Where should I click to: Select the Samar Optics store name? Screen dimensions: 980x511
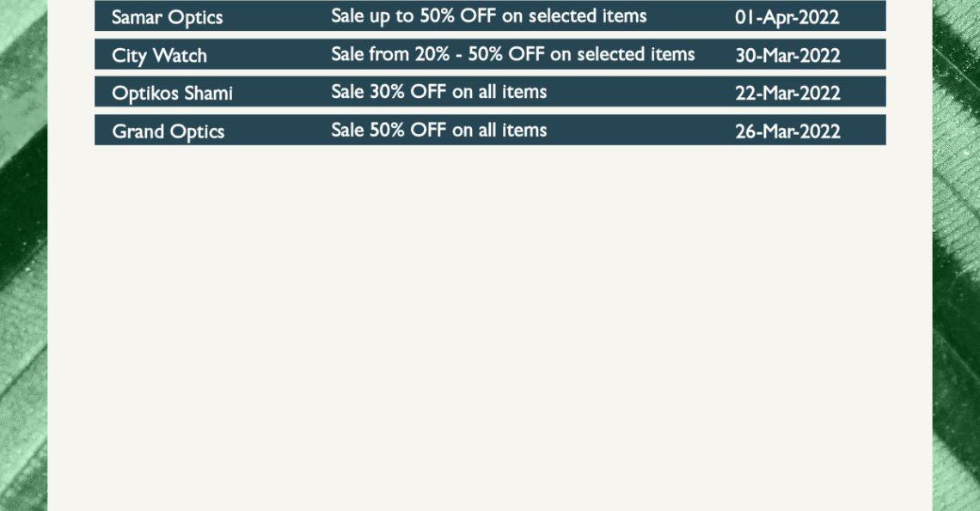(x=167, y=17)
